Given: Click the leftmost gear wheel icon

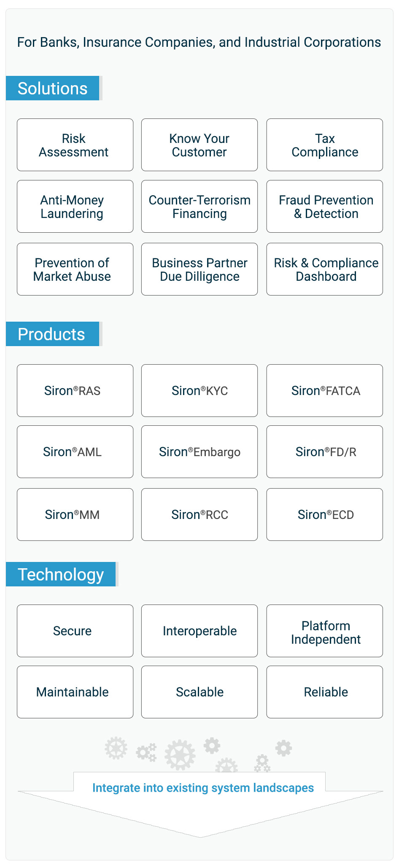Looking at the screenshot, I should [x=116, y=748].
